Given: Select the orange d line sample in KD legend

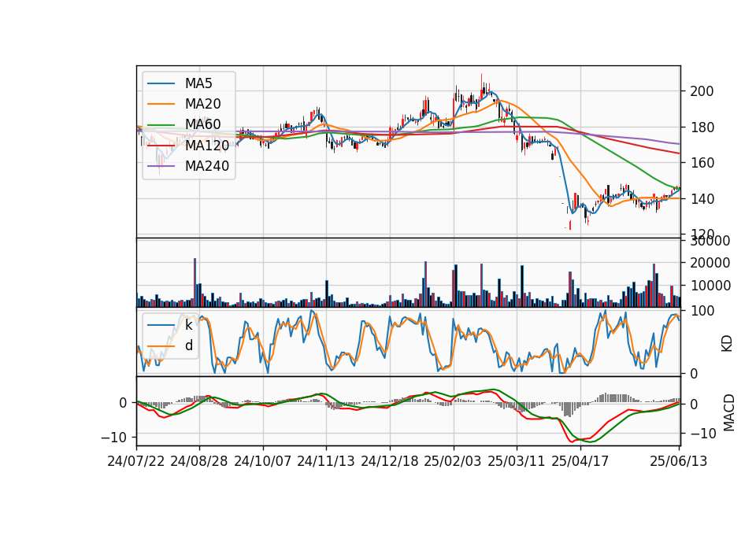Looking at the screenshot, I should [161, 345].
